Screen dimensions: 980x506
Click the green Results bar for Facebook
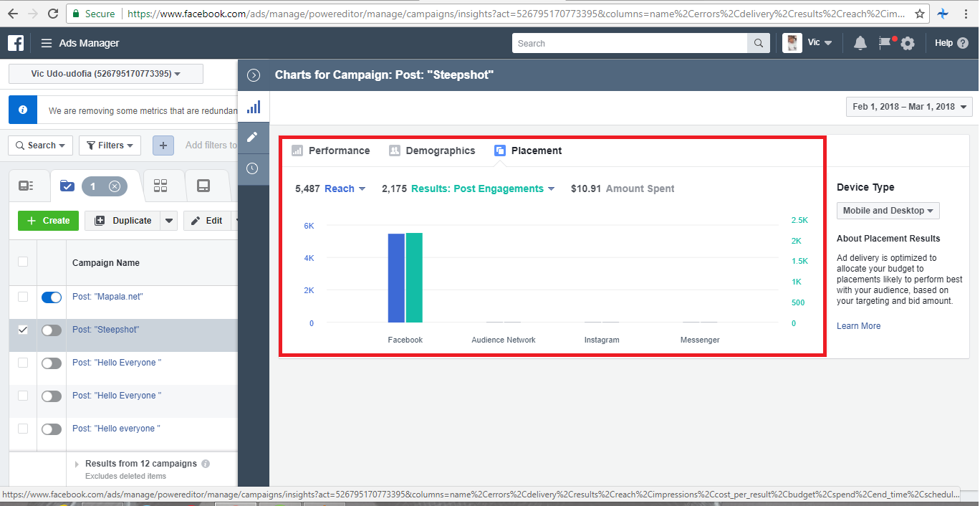click(x=414, y=278)
